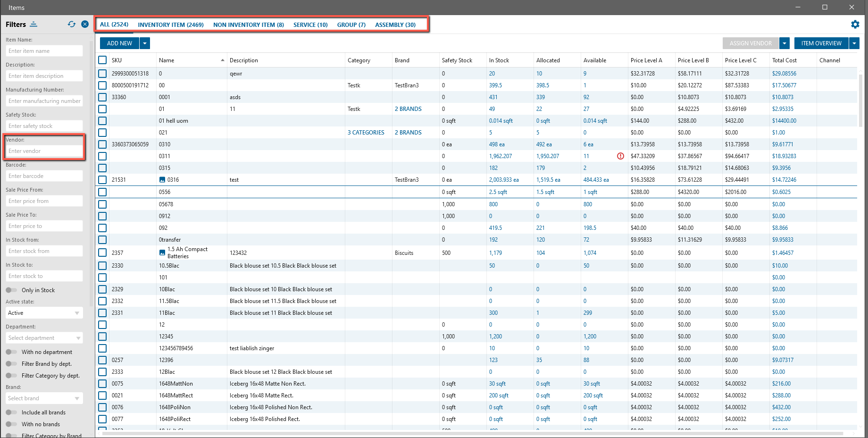Click the ADD NEW button
Viewport: 868px width, 438px height.
[x=119, y=43]
